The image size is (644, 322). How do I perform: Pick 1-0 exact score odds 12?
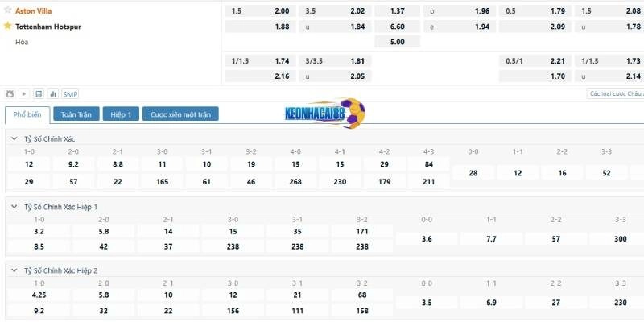pyautogui.click(x=29, y=164)
